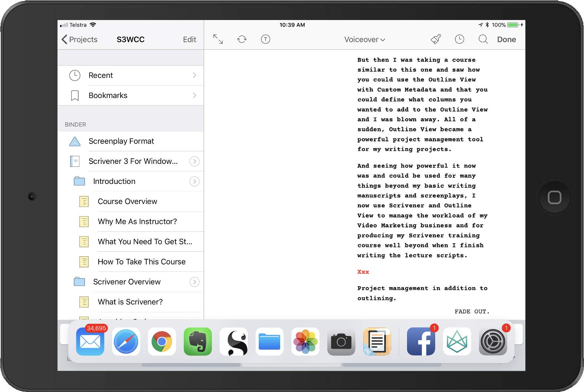Open Facebook from the dock

pos(421,341)
